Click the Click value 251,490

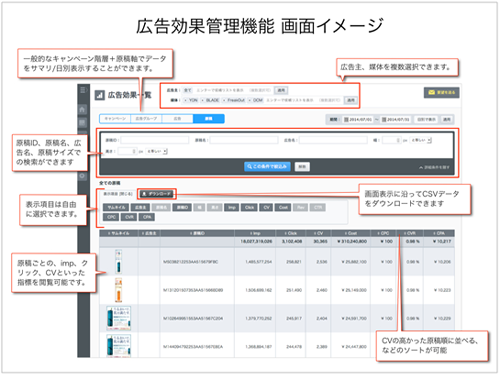tap(294, 290)
